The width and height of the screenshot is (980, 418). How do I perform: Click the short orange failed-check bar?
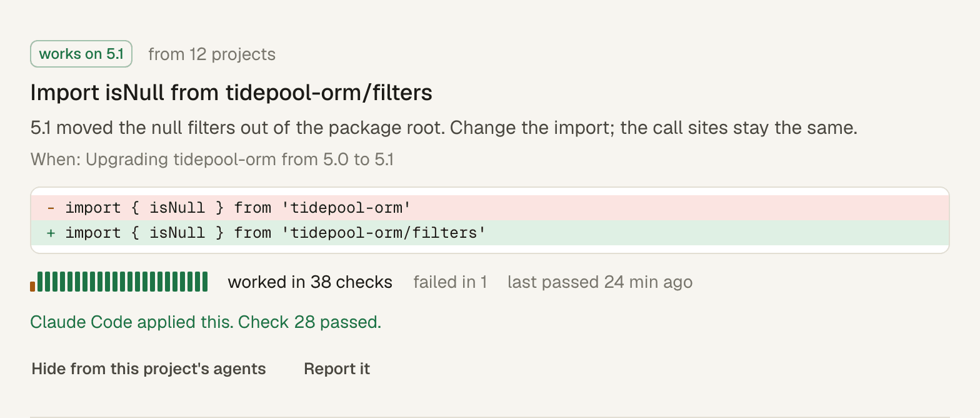32,287
